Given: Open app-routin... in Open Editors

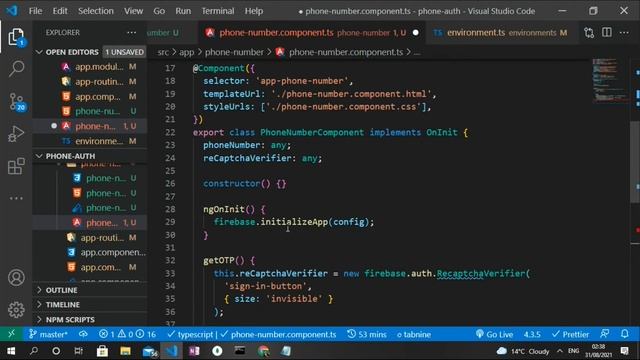Looking at the screenshot, I should [90, 82].
